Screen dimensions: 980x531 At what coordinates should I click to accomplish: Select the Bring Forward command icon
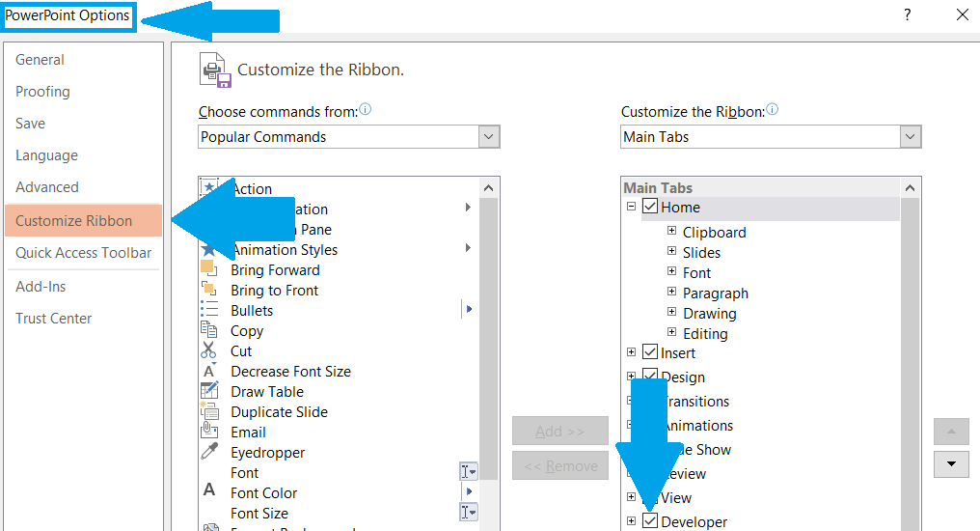click(x=208, y=269)
